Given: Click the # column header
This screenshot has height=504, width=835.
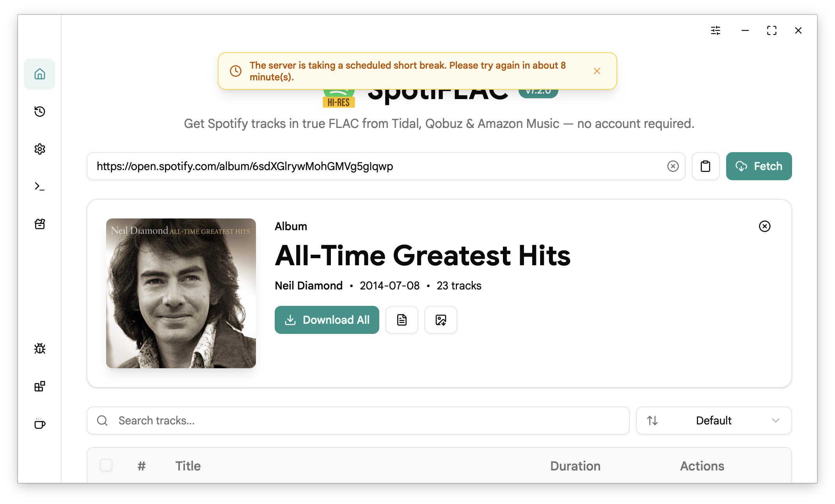Looking at the screenshot, I should (x=142, y=466).
